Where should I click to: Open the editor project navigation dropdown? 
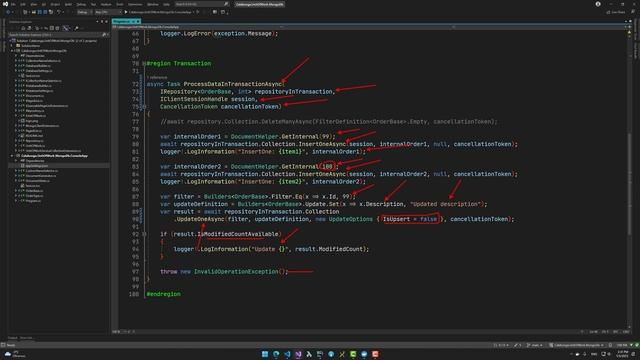(198, 27)
